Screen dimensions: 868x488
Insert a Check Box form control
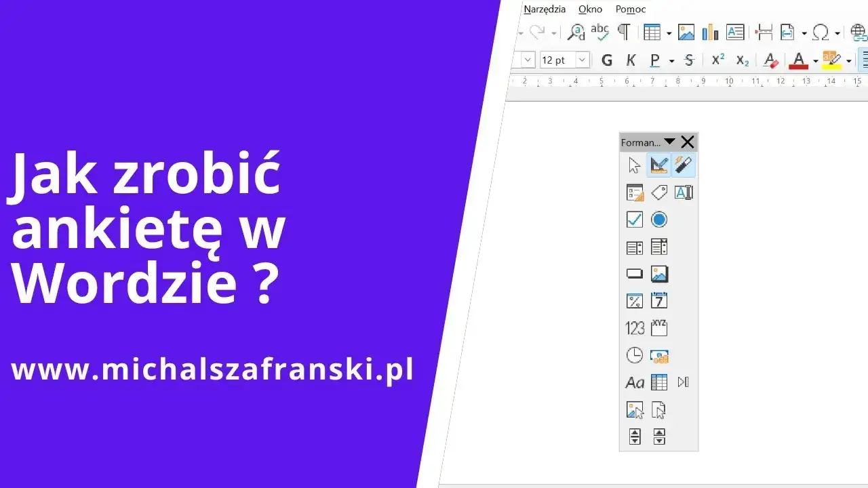634,219
